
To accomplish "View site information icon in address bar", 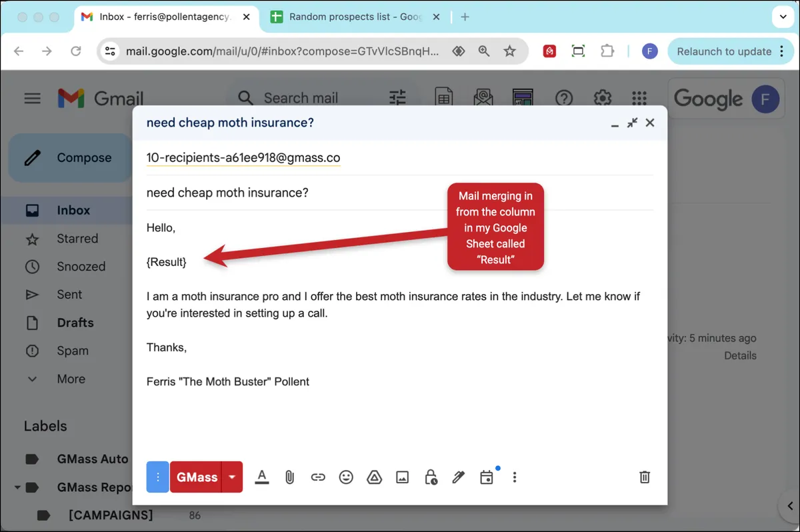I will (x=111, y=51).
